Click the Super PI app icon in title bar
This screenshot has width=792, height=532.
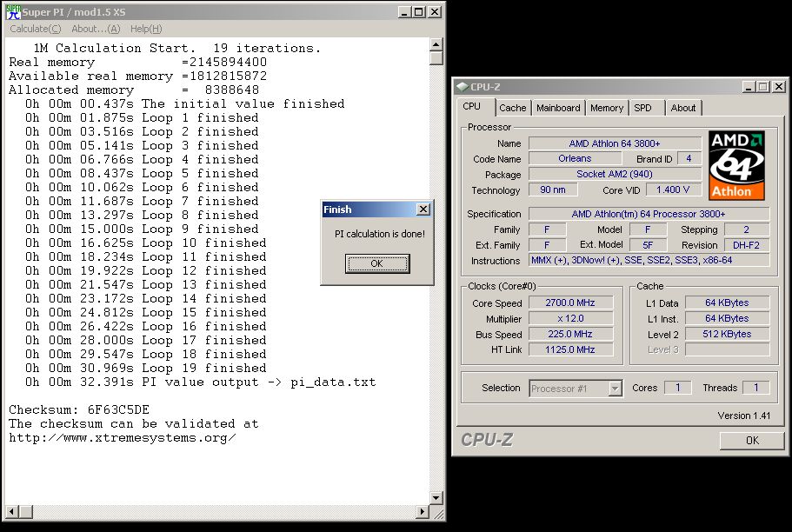pos(14,11)
